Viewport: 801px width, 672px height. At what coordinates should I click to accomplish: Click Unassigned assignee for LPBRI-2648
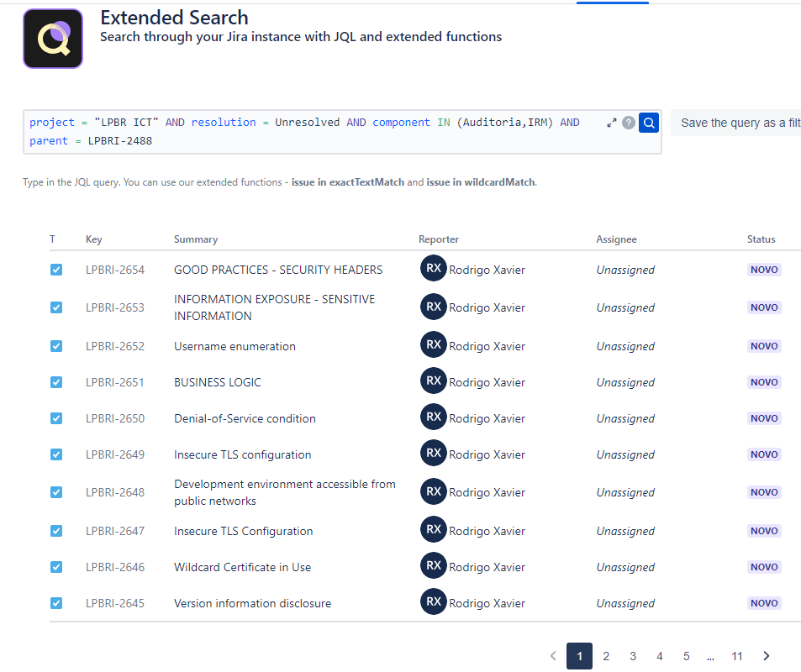[x=625, y=492]
